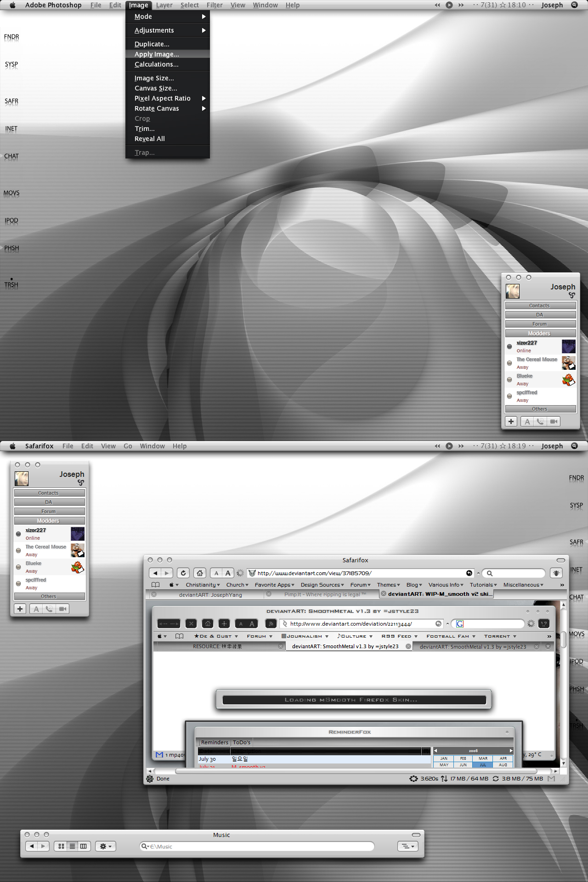Click the go arrow in Safarifox address bar
The height and width of the screenshot is (882, 588).
pyautogui.click(x=469, y=573)
